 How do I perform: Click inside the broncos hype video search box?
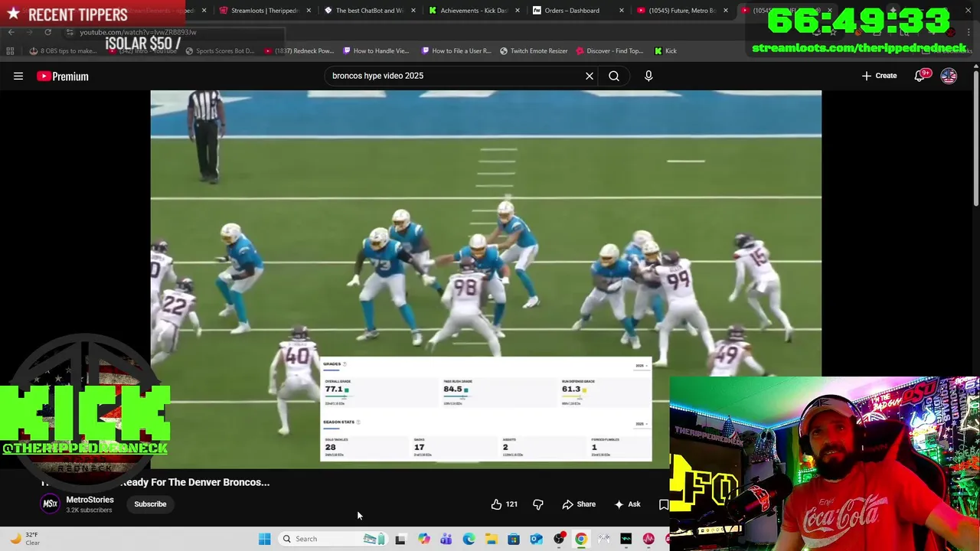tap(456, 76)
